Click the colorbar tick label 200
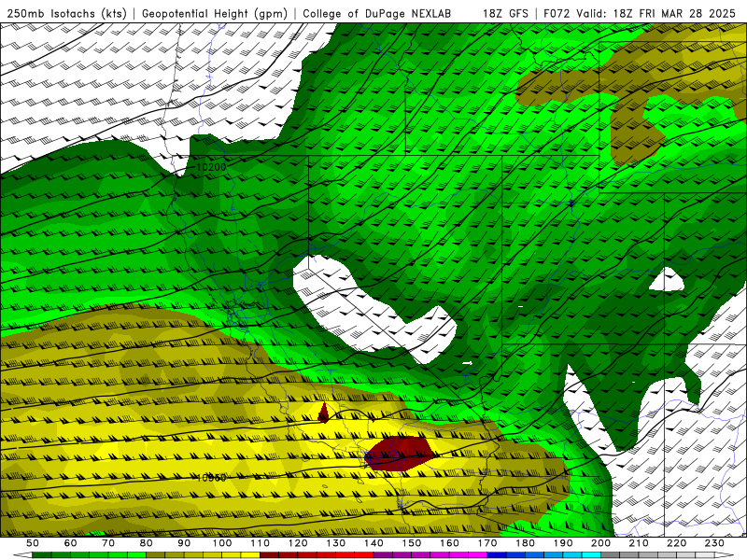Image resolution: width=747 pixels, height=560 pixels. coord(600,543)
